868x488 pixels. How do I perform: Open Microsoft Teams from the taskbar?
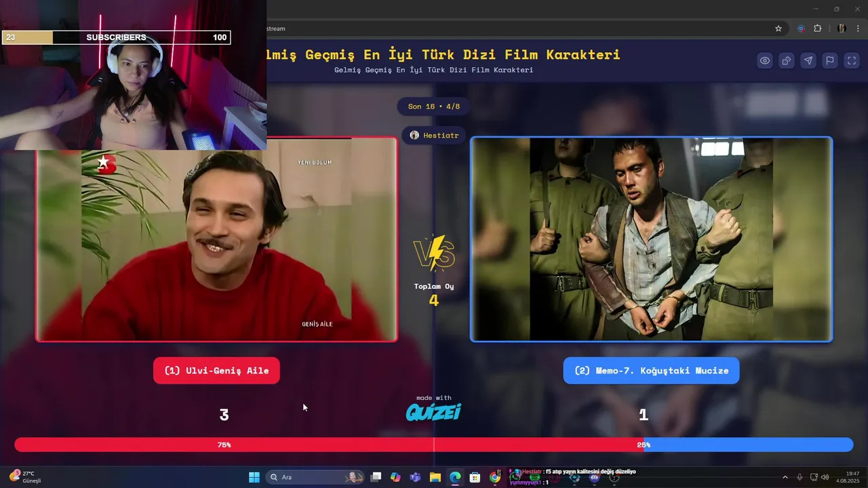[x=415, y=477]
